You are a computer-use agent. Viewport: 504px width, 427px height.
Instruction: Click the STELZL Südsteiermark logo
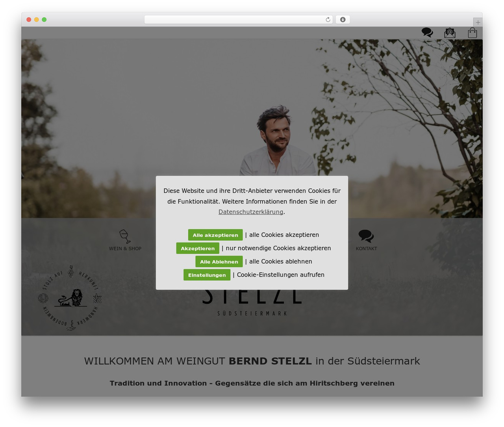(x=252, y=303)
